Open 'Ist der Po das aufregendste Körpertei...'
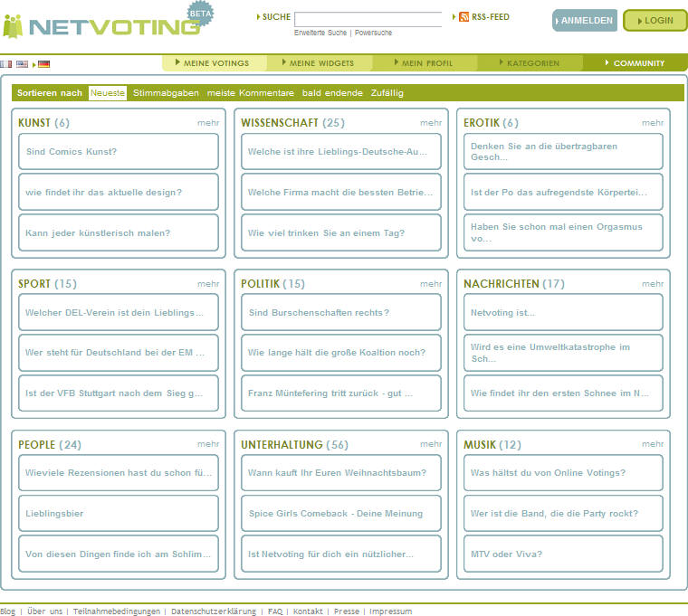Screen dimensions: 688x616 pos(563,192)
